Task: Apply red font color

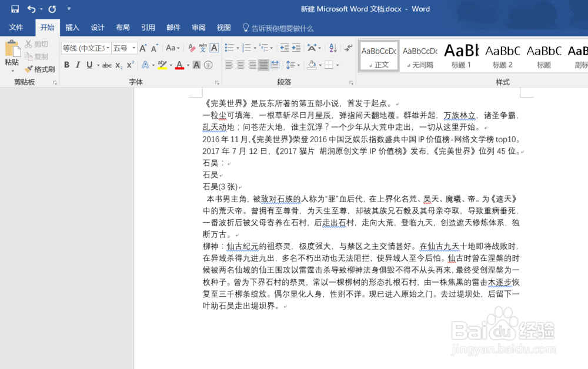Action: click(179, 65)
